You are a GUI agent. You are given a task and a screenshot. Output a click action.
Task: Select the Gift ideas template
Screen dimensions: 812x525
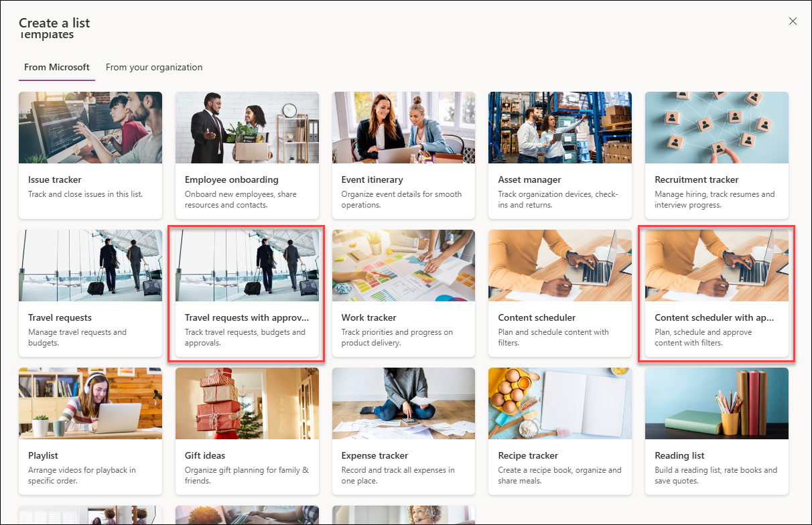click(247, 431)
